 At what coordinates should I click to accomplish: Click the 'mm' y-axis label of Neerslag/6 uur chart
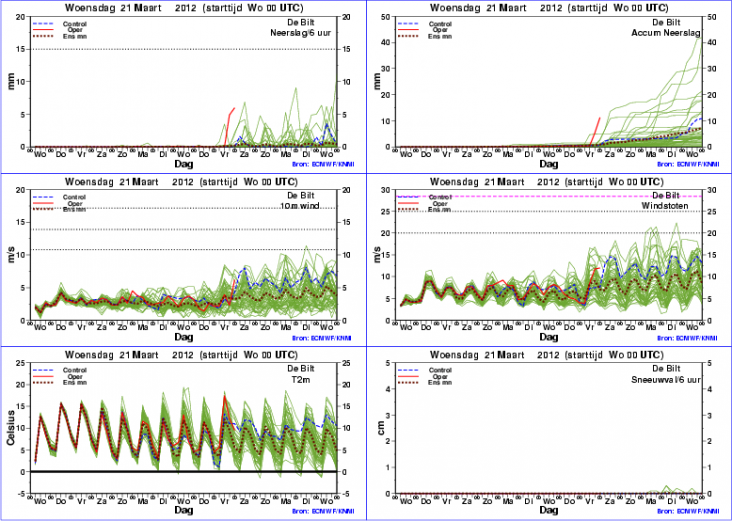(x=14, y=82)
